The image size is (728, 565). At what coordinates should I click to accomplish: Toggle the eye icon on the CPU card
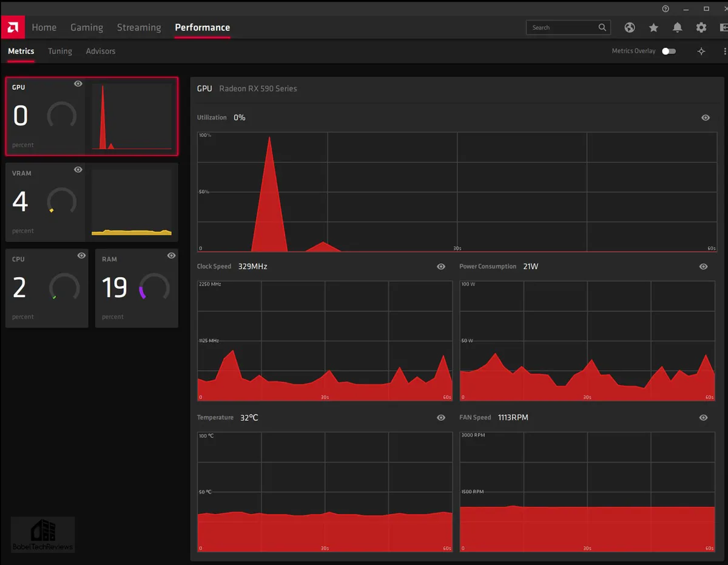[x=81, y=256]
